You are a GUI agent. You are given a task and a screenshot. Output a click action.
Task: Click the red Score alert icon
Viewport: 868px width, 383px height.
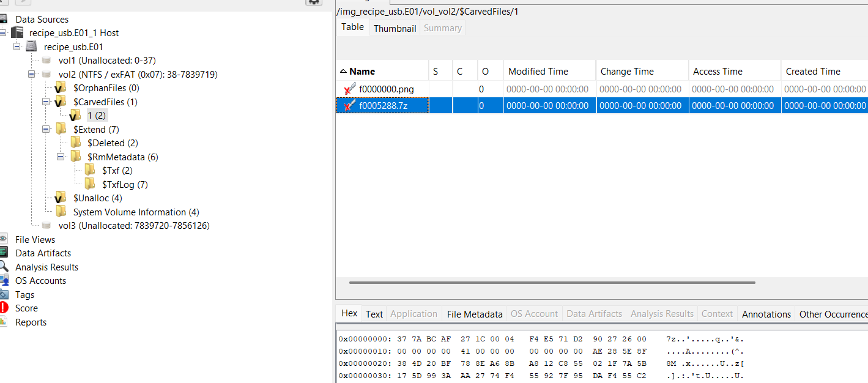point(4,308)
